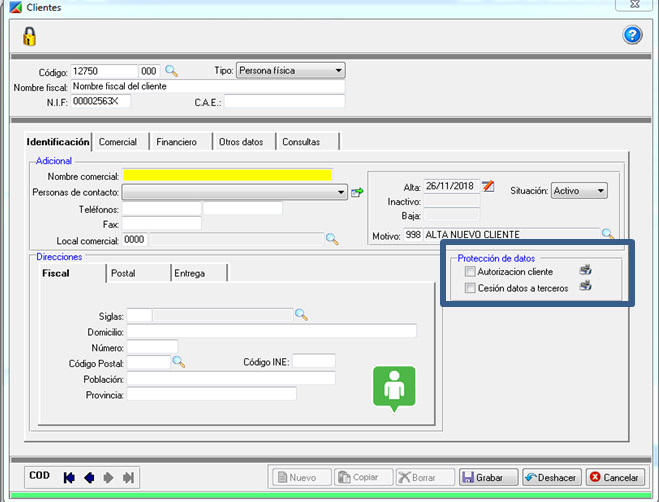Image resolution: width=659 pixels, height=502 pixels.
Task: Click the Cancelar button
Action: tap(615, 478)
